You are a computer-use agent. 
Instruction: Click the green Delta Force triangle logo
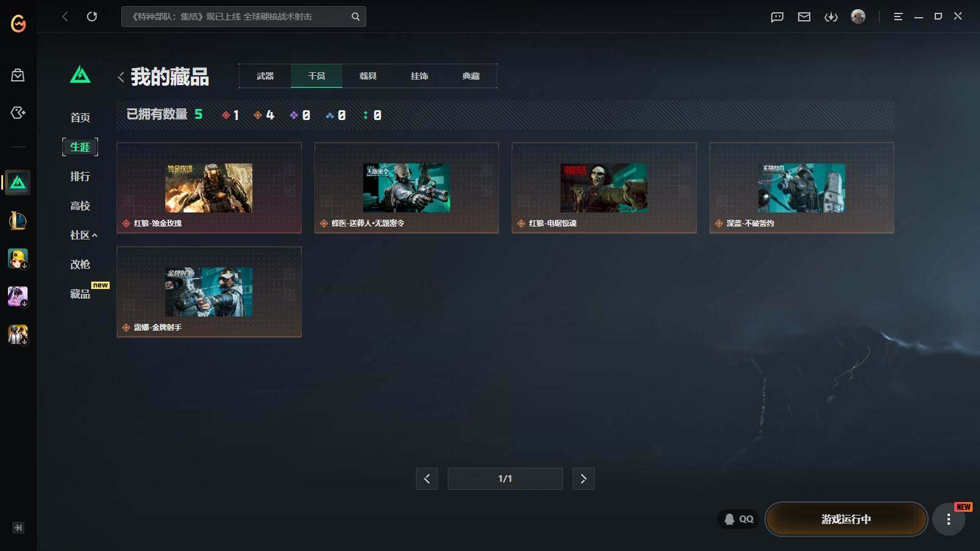80,75
